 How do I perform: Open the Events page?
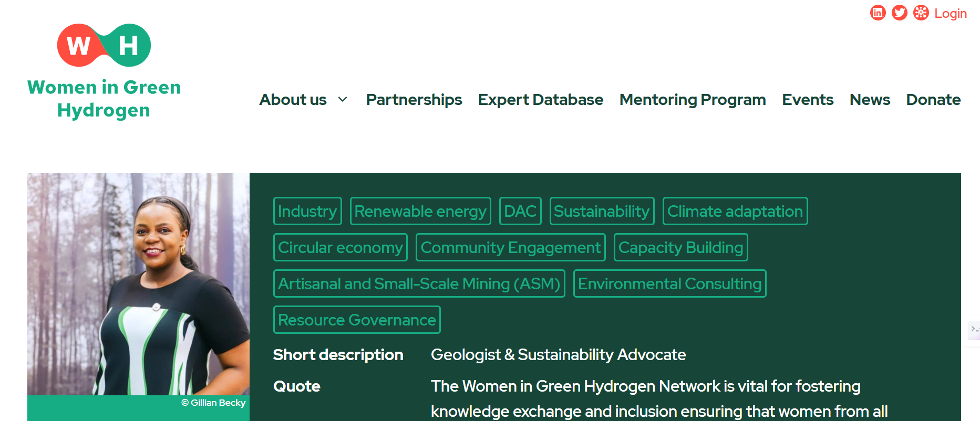[807, 100]
